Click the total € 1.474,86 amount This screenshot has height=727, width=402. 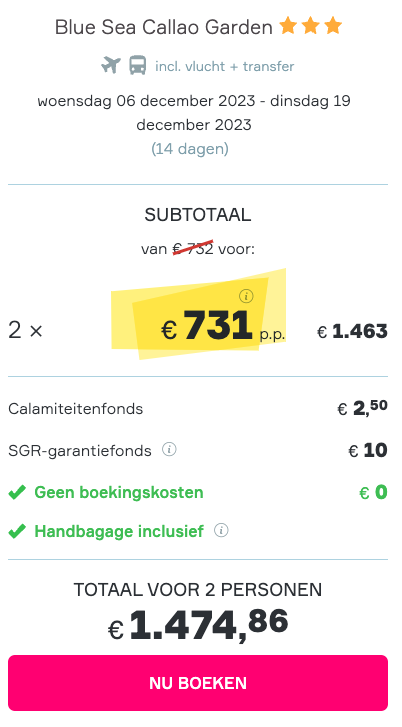198,625
